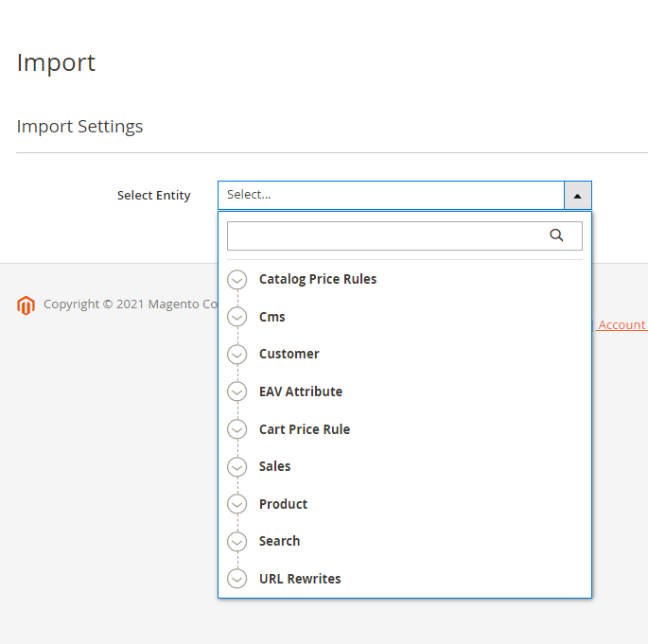Select the Product entity
Viewport: 648px width, 644px height.
283,504
